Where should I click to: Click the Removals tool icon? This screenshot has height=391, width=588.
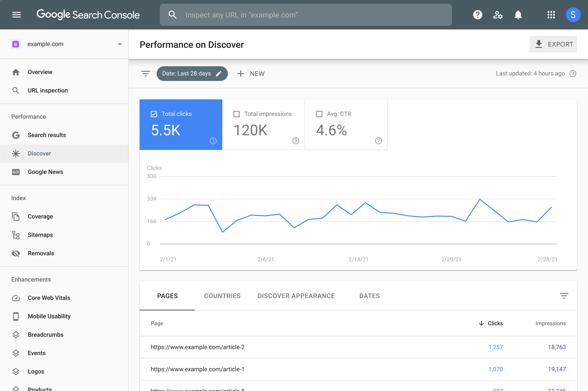click(16, 253)
